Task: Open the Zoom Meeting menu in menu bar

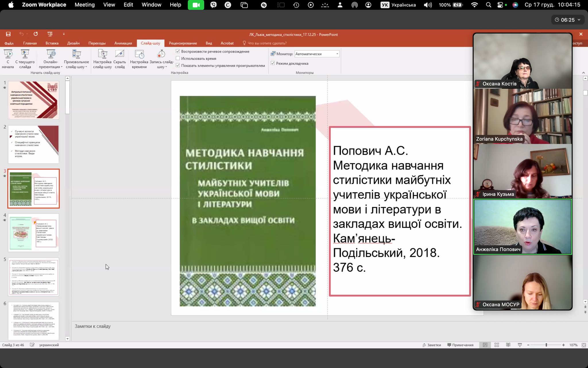Action: click(x=84, y=5)
